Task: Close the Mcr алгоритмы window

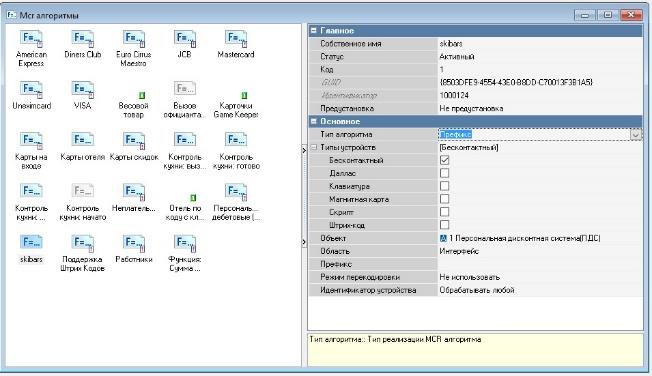Action: 631,15
